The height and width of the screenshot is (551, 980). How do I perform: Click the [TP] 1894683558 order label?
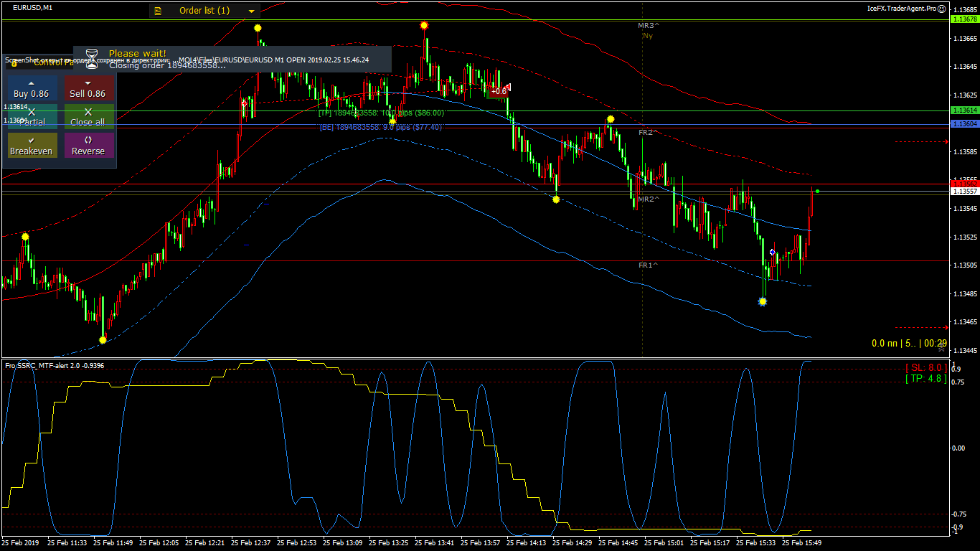(382, 113)
